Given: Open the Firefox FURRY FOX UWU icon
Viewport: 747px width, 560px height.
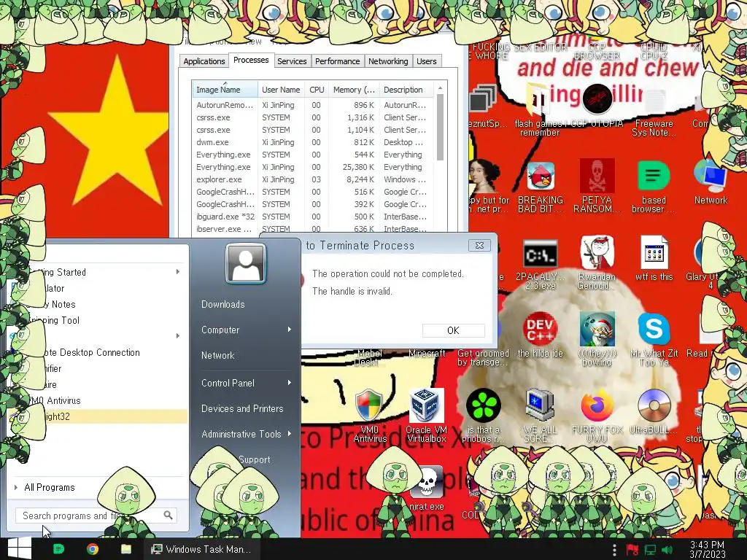Looking at the screenshot, I should pos(597,405).
